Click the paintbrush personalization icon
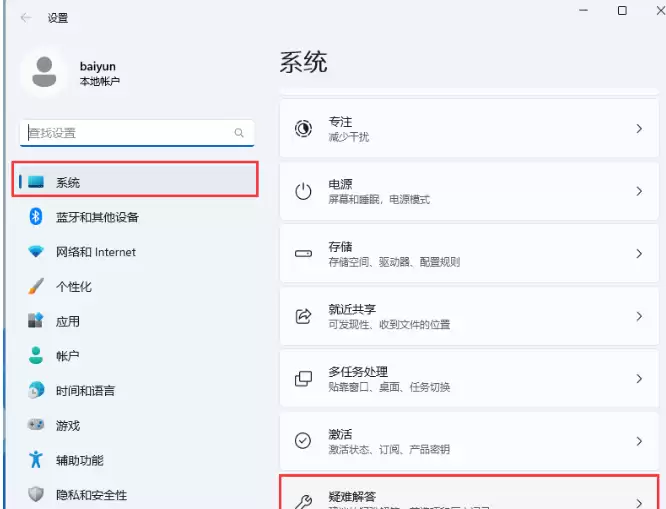Image resolution: width=666 pixels, height=509 pixels. (36, 286)
